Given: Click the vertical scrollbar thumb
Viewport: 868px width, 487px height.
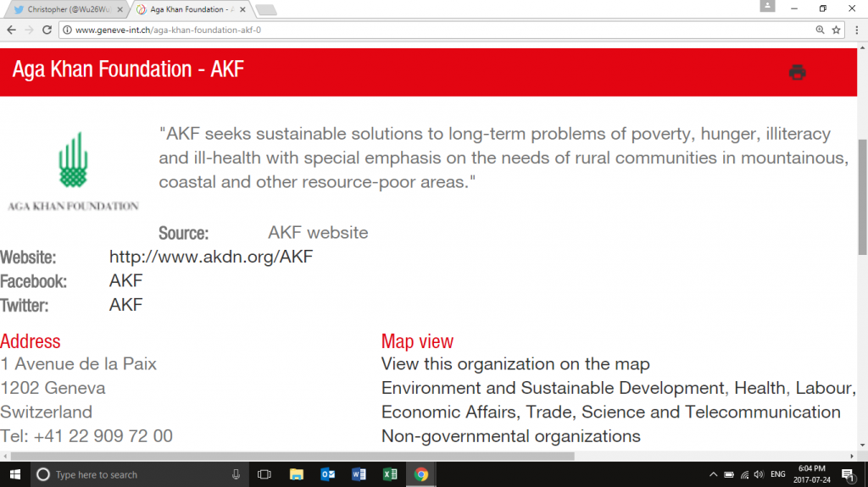Looking at the screenshot, I should (x=862, y=197).
